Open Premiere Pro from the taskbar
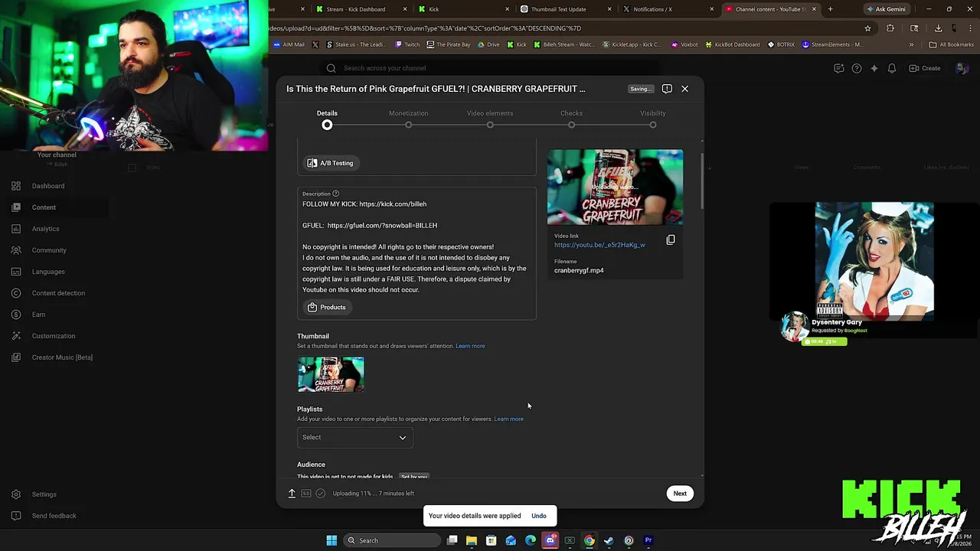This screenshot has height=551, width=980. point(648,540)
